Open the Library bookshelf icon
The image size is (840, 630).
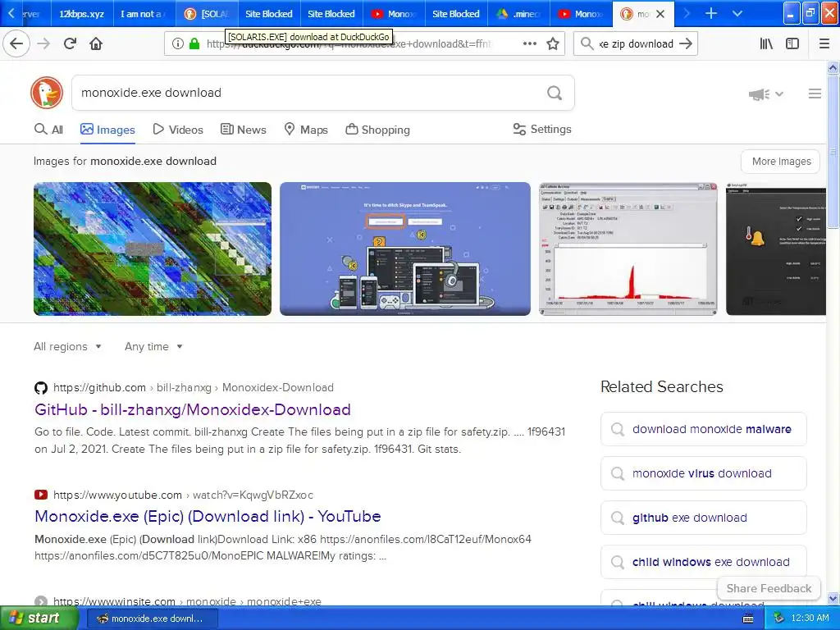766,43
